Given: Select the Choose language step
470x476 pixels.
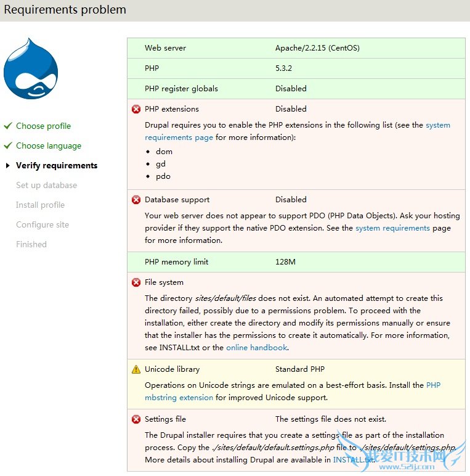Looking at the screenshot, I should [x=49, y=146].
